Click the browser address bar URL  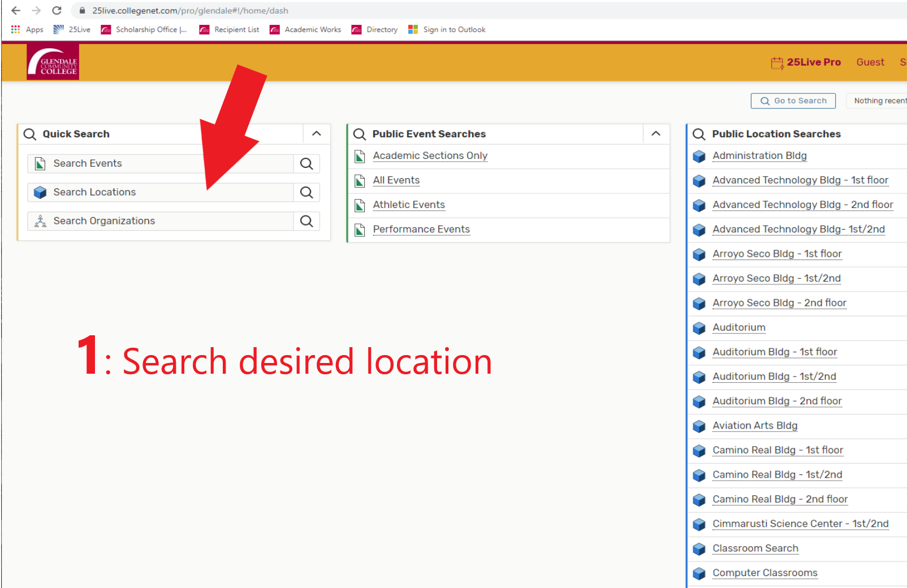pos(190,10)
